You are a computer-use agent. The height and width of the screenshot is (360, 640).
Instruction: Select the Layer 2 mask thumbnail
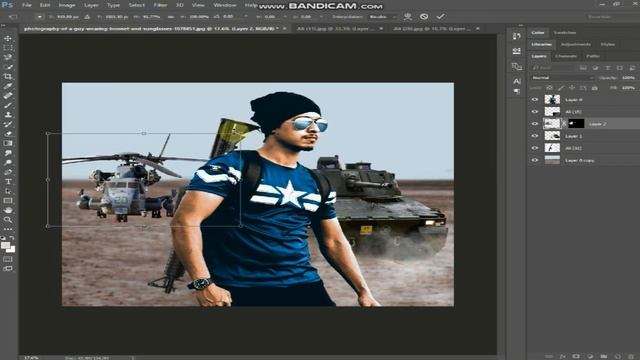[x=576, y=123]
